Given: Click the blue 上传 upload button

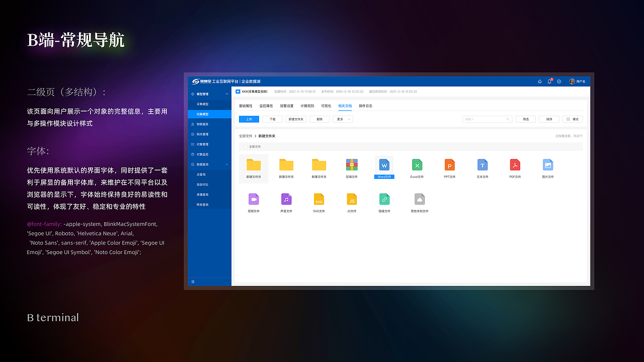Looking at the screenshot, I should 249,119.
